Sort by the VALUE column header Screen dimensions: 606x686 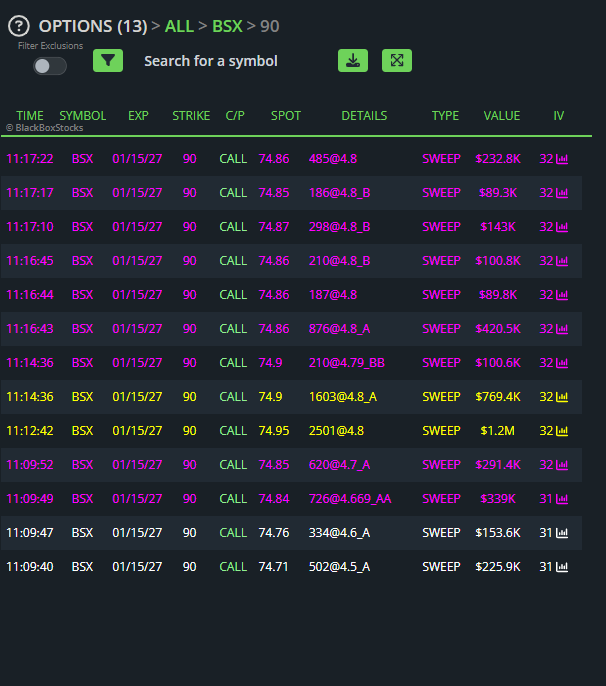(x=502, y=116)
